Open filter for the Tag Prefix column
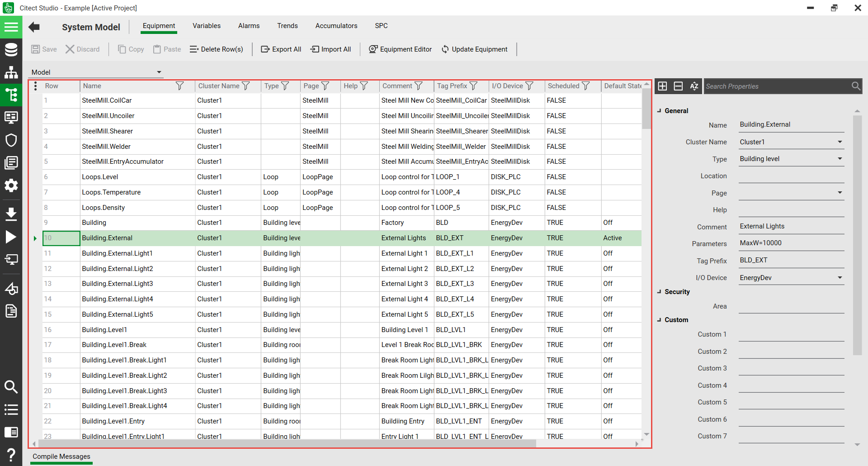This screenshot has width=868, height=466. point(473,86)
